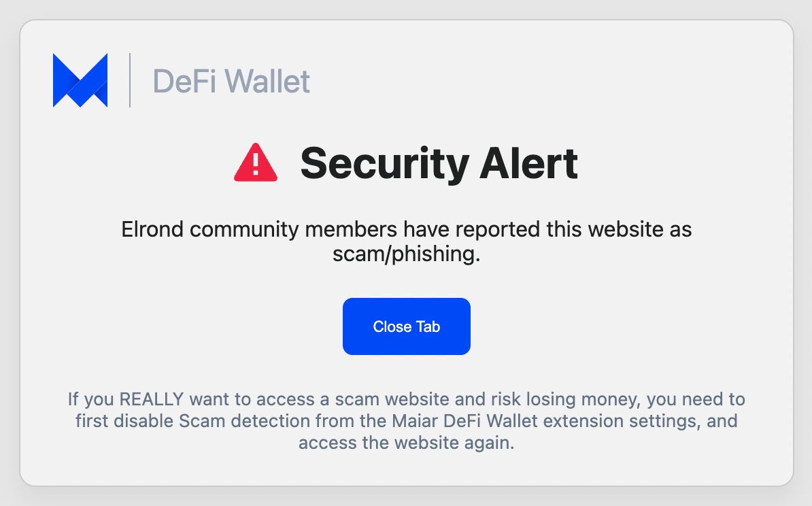Image resolution: width=812 pixels, height=506 pixels.
Task: Click the red warning triangle icon
Action: point(256,162)
